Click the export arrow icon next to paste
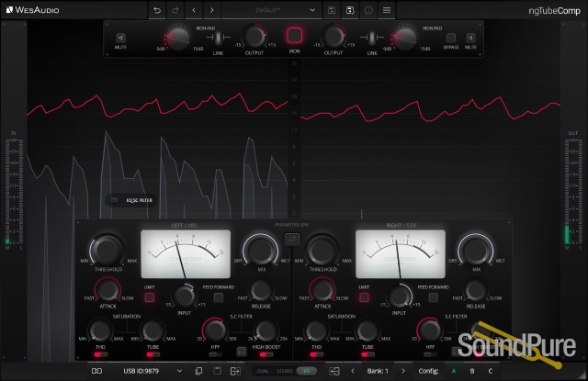 (235, 371)
